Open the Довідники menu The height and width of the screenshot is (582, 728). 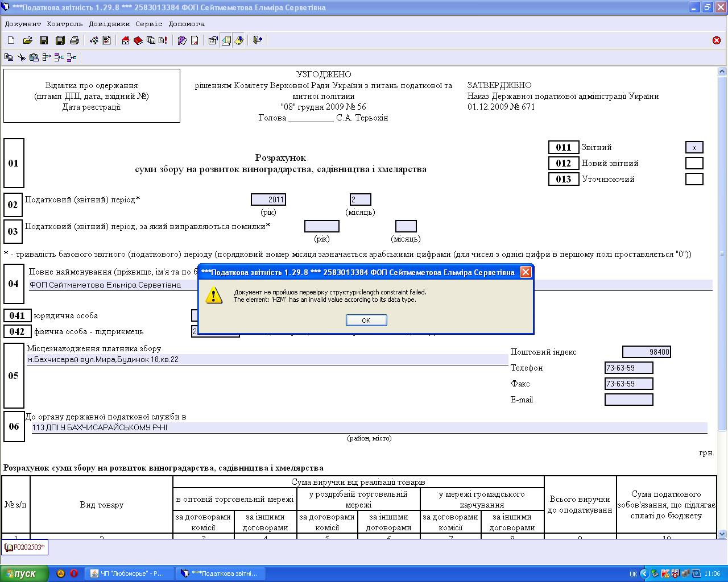click(x=109, y=24)
